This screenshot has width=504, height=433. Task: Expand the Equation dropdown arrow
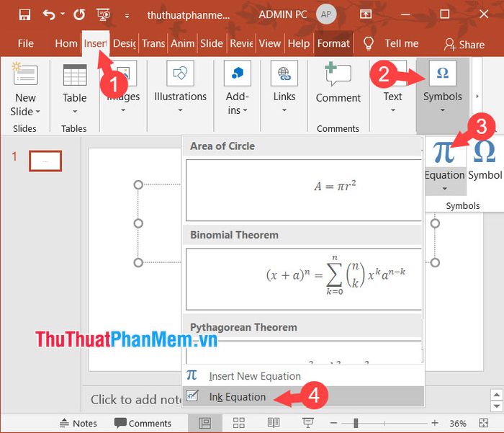[445, 189]
